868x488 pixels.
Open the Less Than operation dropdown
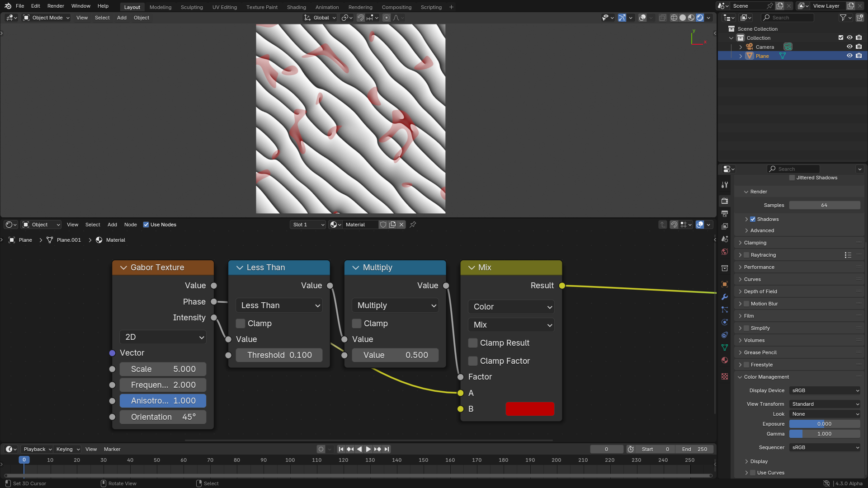(x=279, y=305)
